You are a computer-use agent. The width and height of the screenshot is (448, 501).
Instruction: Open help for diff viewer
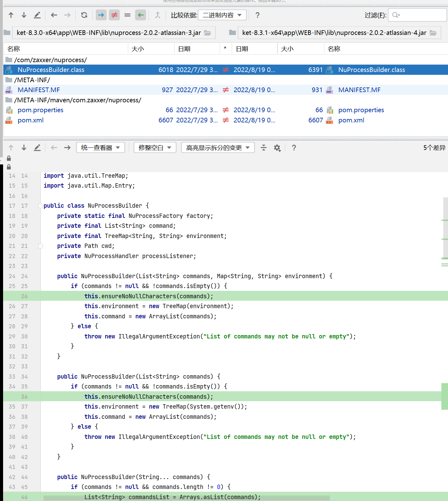tap(294, 148)
